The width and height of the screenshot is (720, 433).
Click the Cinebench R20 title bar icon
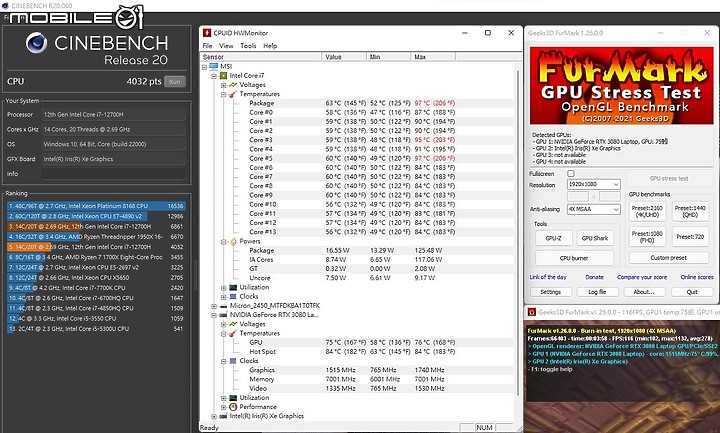[5, 6]
